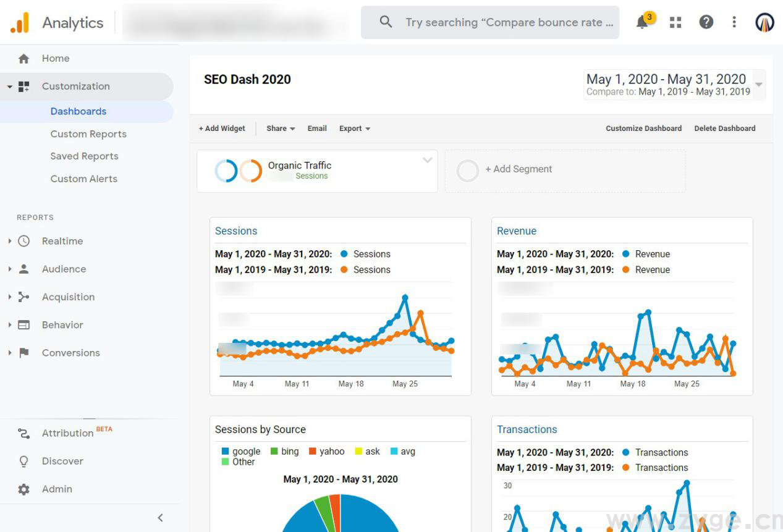Open the Saved Reports section
Screen dimensions: 783x532
coord(84,156)
